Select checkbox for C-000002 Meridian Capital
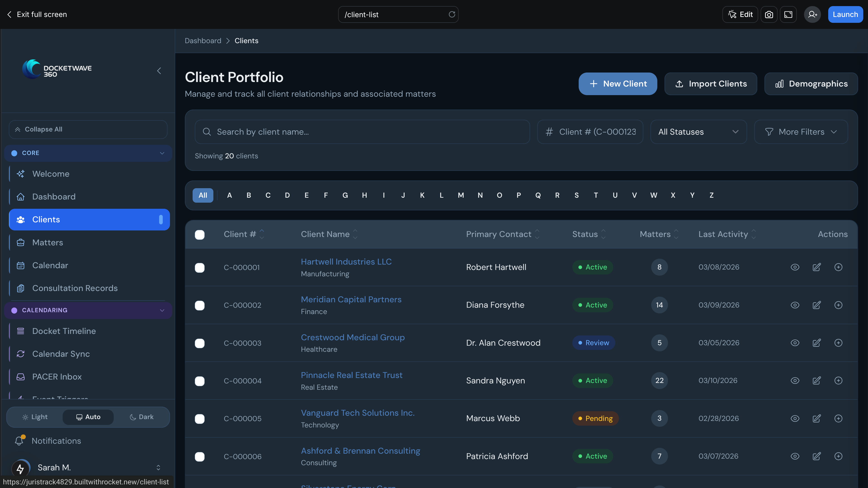Viewport: 868px width, 488px height. pos(199,305)
